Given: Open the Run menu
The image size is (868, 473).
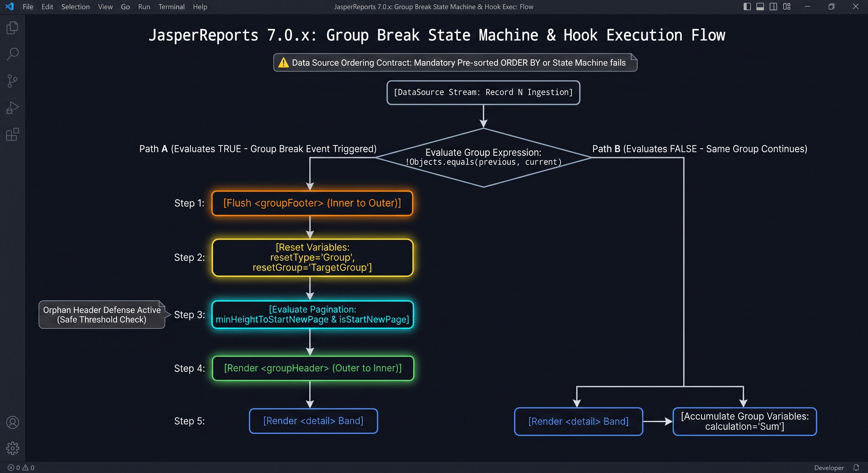Looking at the screenshot, I should coord(144,7).
